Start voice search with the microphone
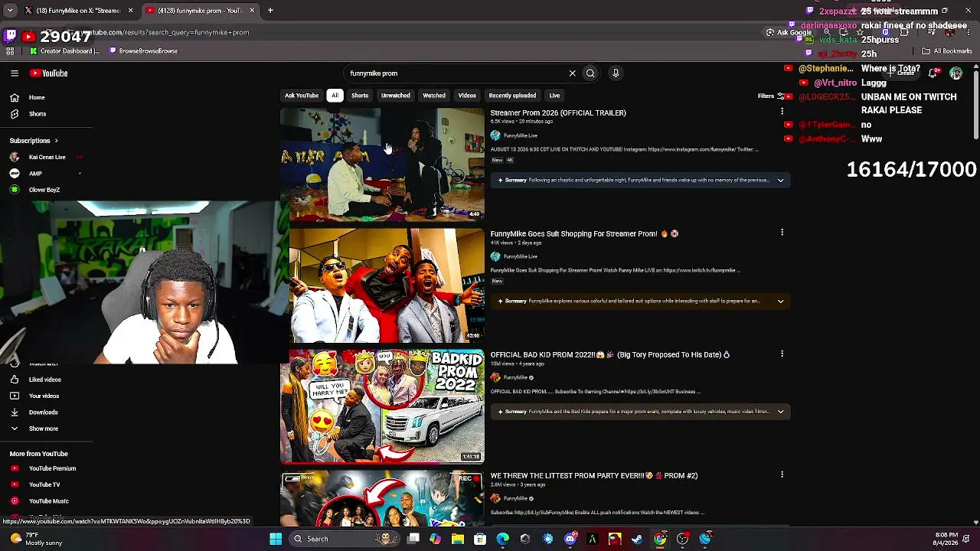The height and width of the screenshot is (551, 980). point(616,73)
